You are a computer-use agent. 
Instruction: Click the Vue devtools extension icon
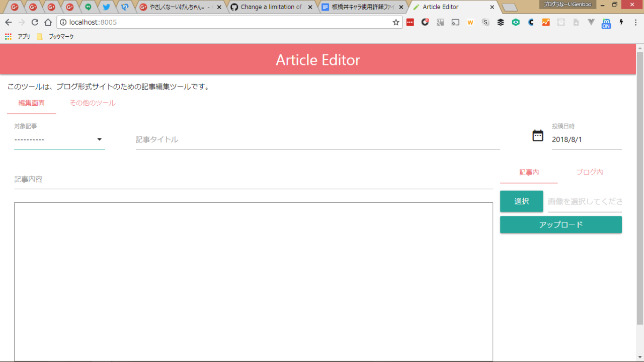591,22
